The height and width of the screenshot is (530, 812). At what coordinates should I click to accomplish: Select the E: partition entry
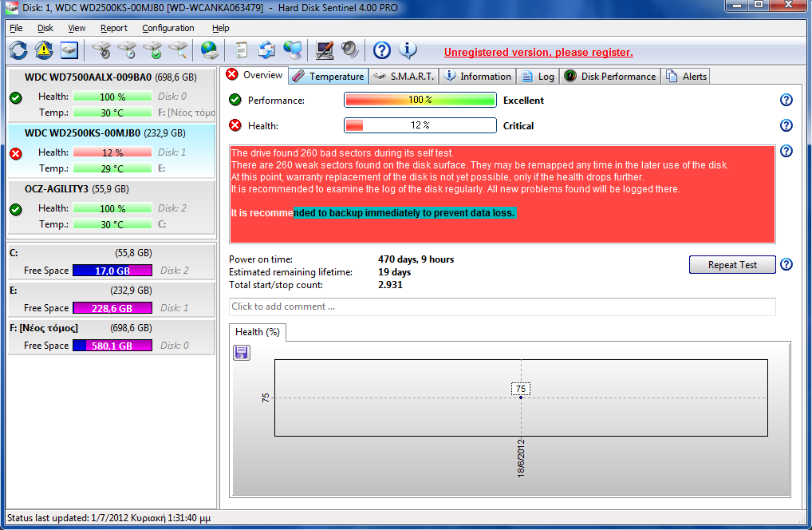tap(112, 299)
